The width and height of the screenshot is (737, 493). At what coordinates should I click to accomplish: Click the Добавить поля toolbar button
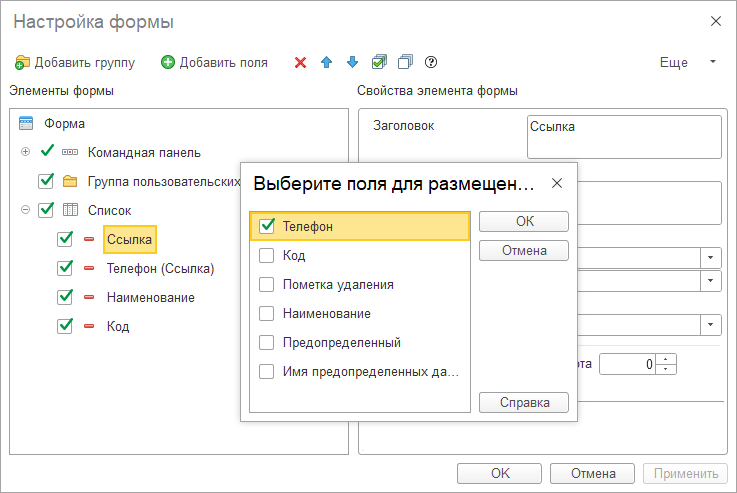[214, 63]
